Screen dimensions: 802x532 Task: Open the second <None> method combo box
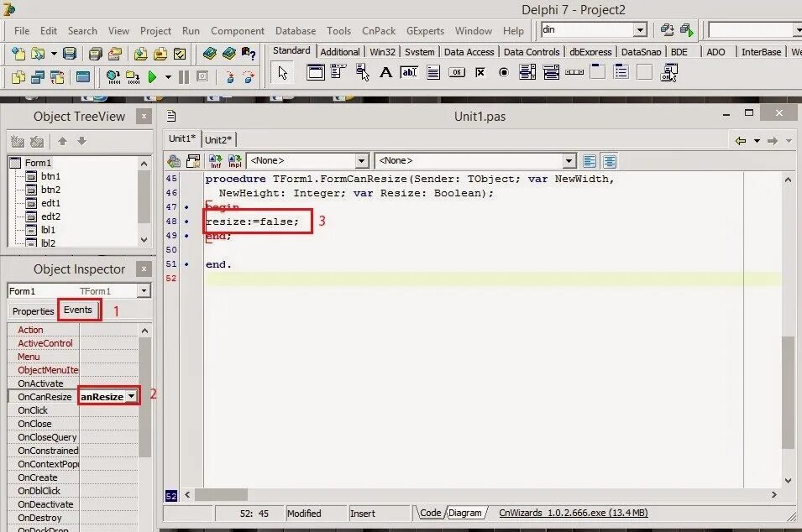click(x=569, y=161)
